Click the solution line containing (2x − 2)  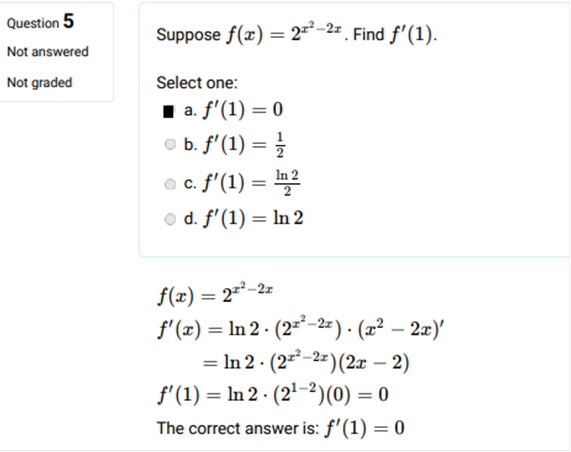pos(306,362)
